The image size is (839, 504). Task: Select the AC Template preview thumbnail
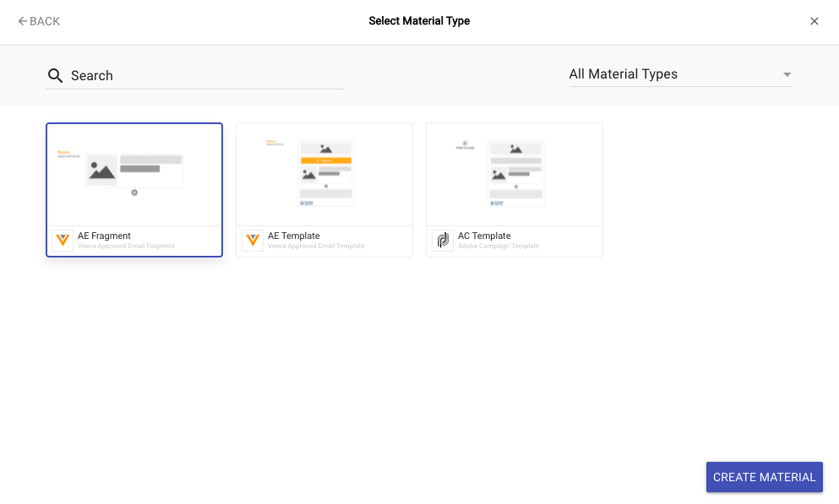pos(515,174)
